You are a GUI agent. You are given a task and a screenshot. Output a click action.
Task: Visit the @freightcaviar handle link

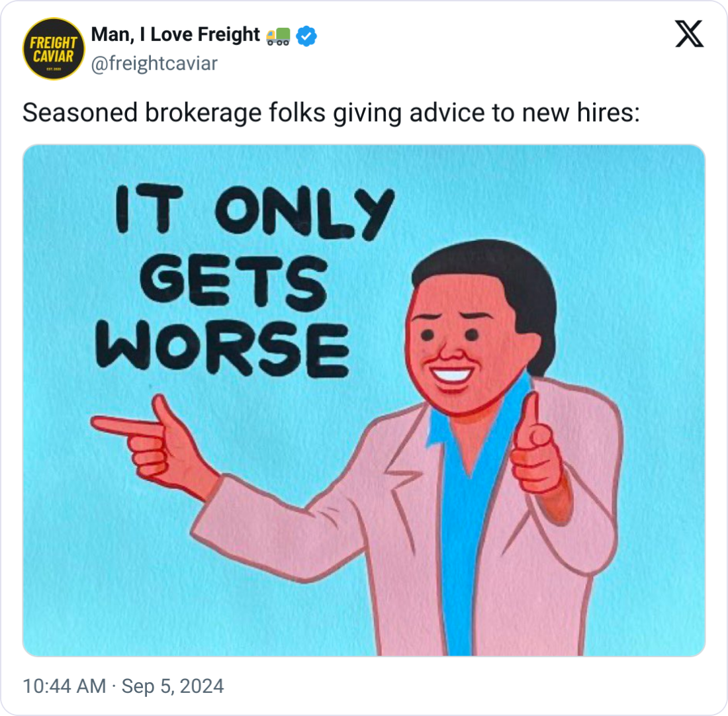(154, 64)
